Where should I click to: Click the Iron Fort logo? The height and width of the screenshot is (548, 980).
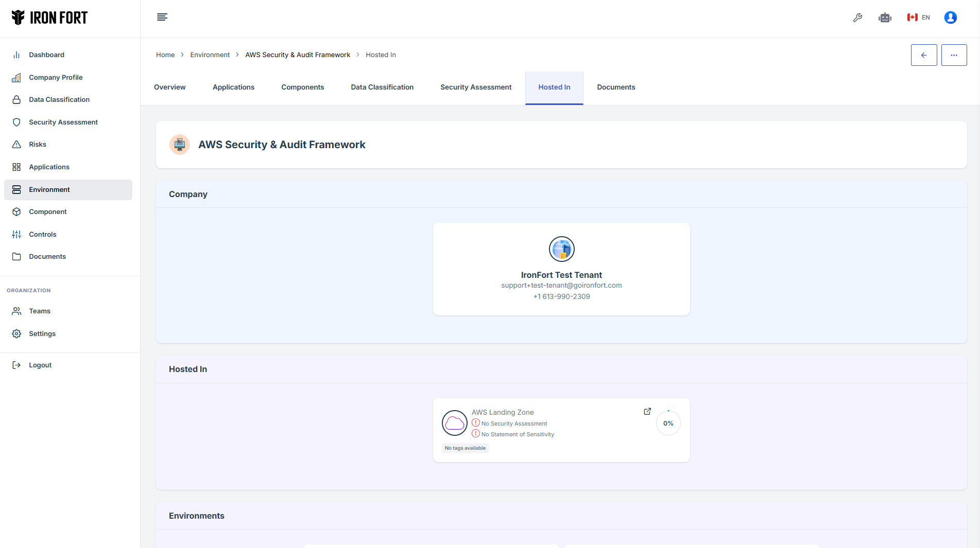(49, 17)
